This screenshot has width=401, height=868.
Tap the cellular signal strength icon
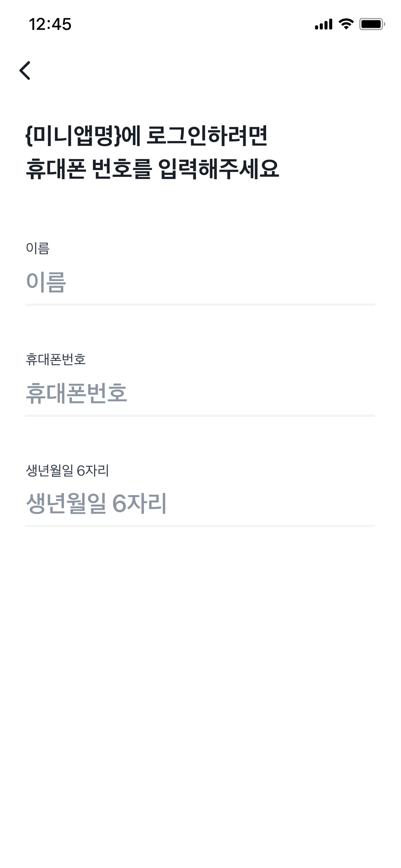click(323, 24)
